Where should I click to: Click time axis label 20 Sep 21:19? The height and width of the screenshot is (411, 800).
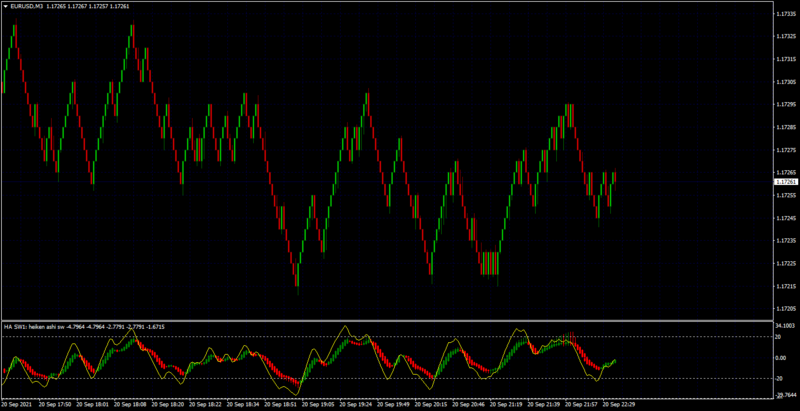(x=507, y=404)
